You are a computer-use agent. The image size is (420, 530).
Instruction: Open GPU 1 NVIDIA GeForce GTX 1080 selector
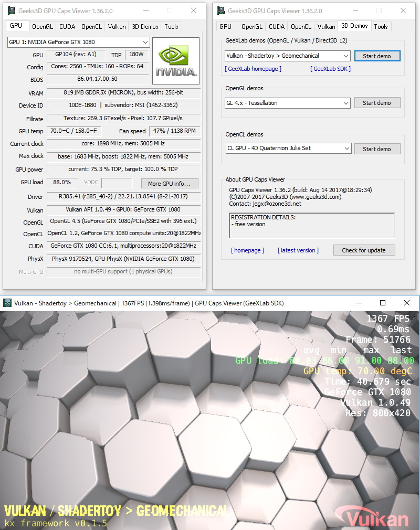78,43
